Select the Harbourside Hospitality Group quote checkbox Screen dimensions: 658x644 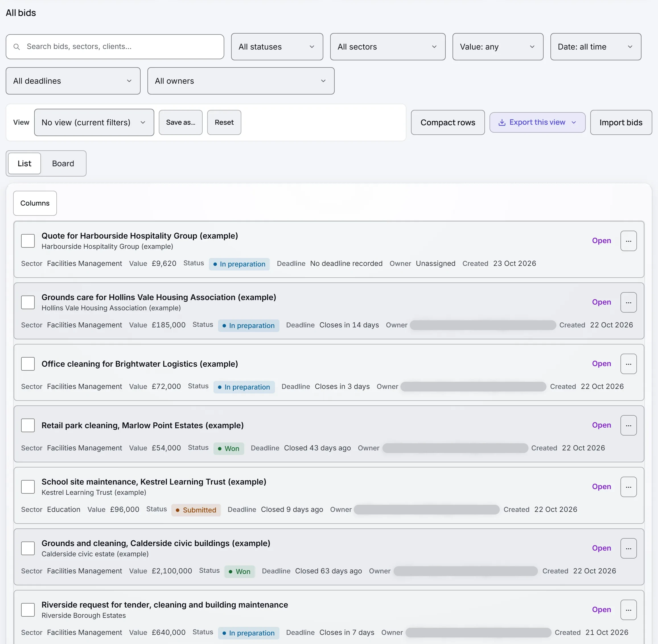pyautogui.click(x=28, y=241)
